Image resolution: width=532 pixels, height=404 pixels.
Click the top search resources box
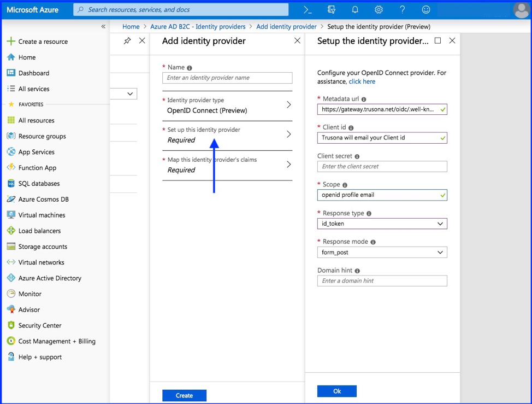coord(181,9)
